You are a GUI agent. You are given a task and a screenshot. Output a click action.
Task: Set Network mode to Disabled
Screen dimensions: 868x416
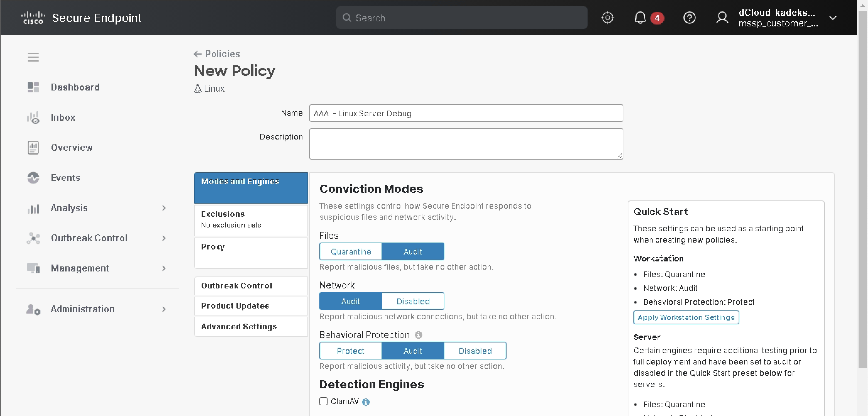(413, 301)
